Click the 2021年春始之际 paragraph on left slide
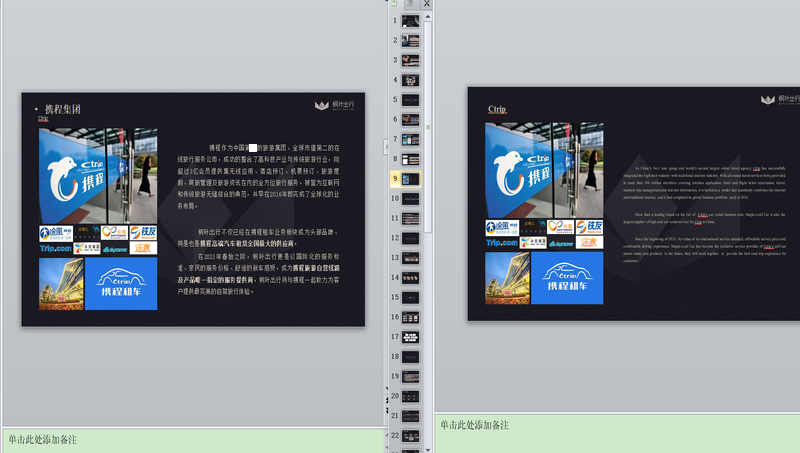 pos(259,274)
